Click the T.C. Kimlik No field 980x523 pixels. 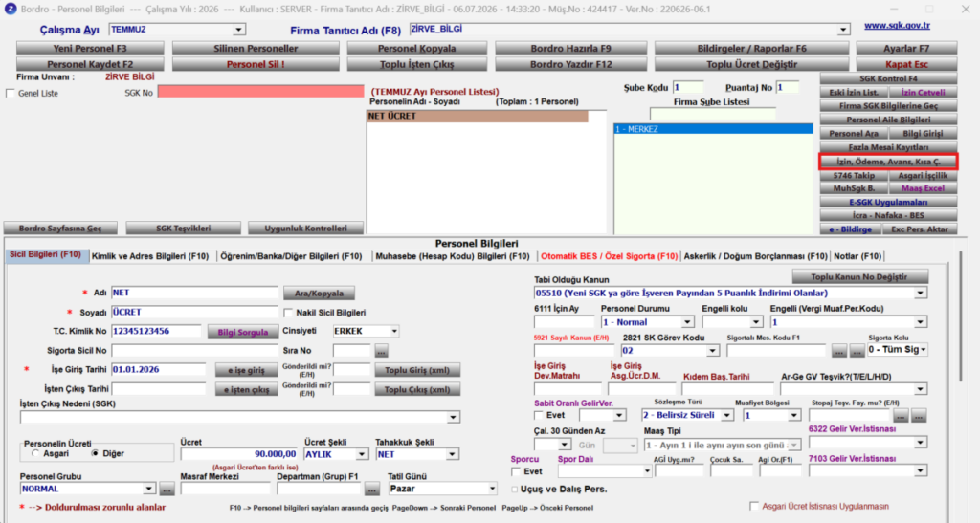click(156, 332)
